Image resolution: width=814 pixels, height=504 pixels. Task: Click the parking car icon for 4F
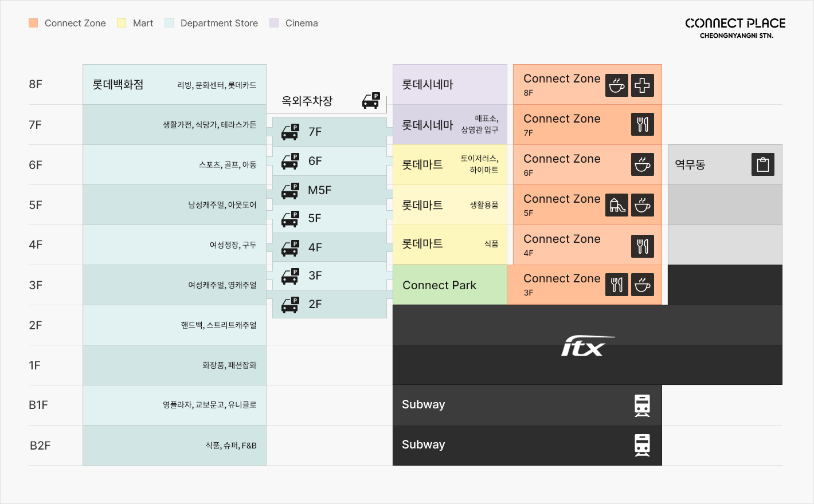tap(291, 248)
